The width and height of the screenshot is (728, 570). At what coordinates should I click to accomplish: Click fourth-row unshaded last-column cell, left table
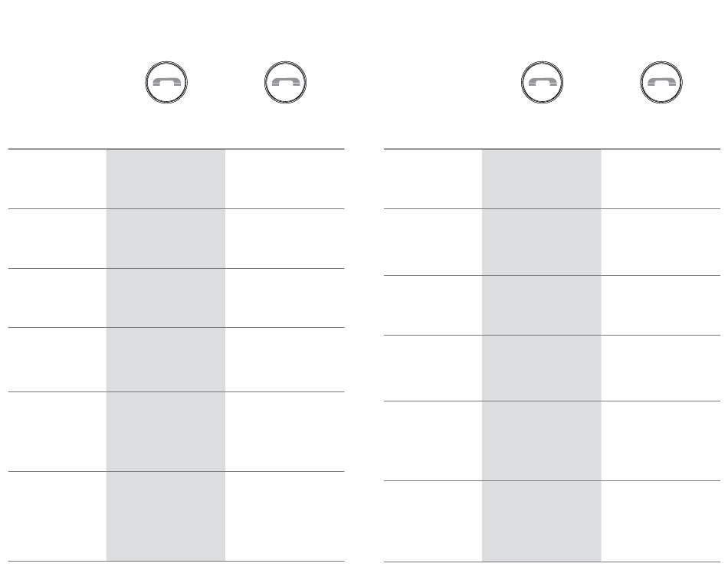(284, 360)
